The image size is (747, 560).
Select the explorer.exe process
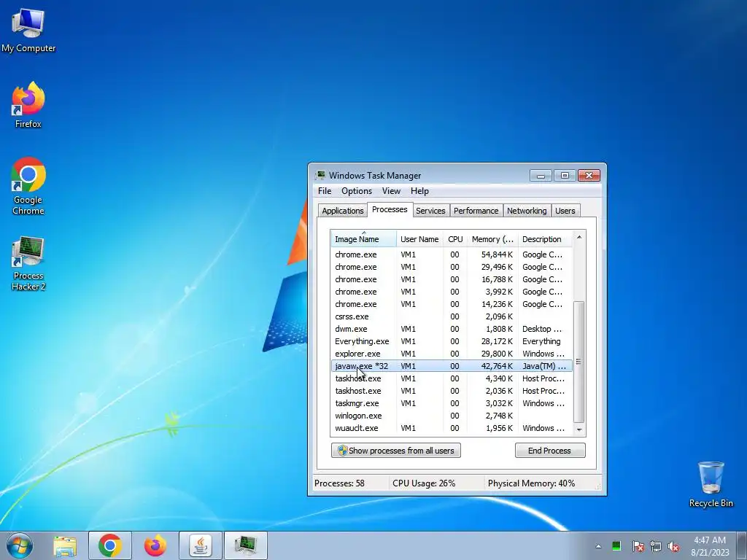[452, 354]
